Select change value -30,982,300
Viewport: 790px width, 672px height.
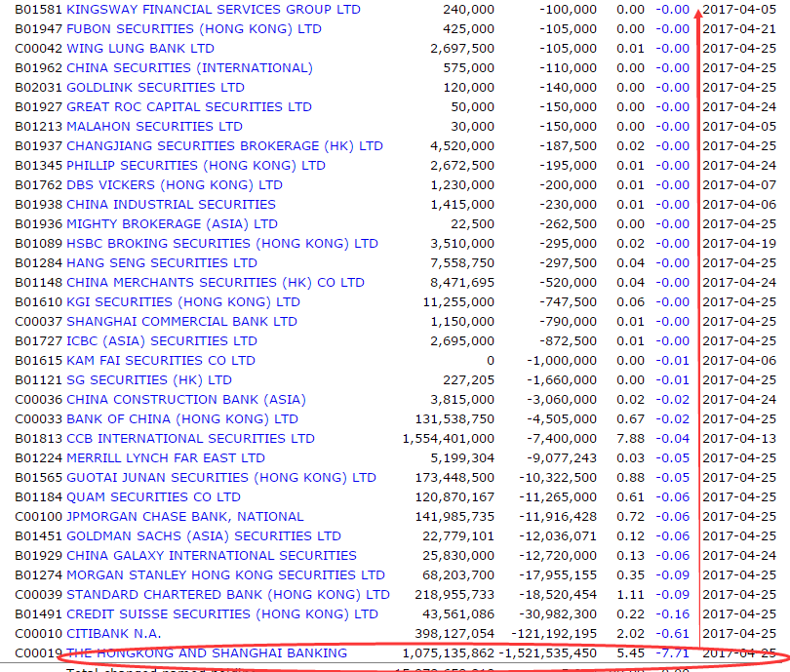click(x=558, y=614)
